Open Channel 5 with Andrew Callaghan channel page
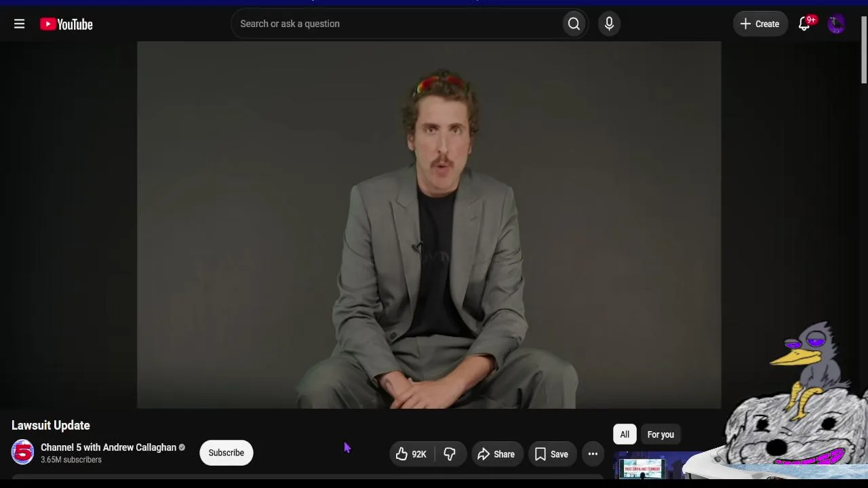 pos(108,447)
